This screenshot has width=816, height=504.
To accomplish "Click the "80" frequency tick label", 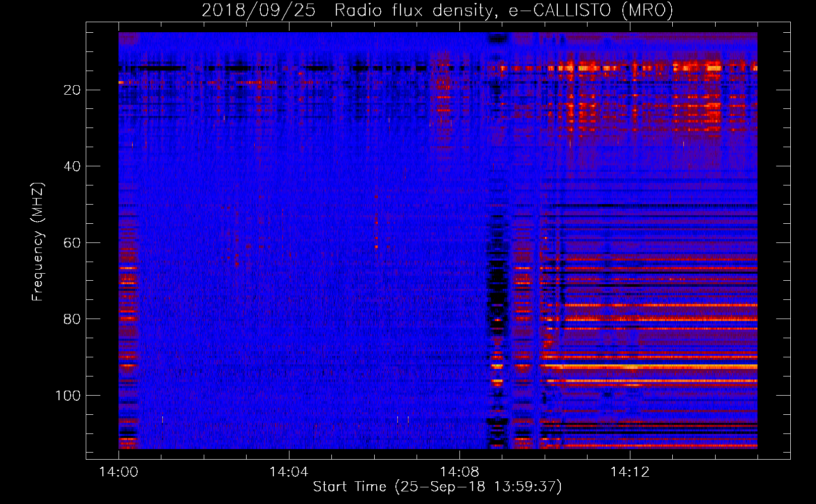I will [73, 320].
